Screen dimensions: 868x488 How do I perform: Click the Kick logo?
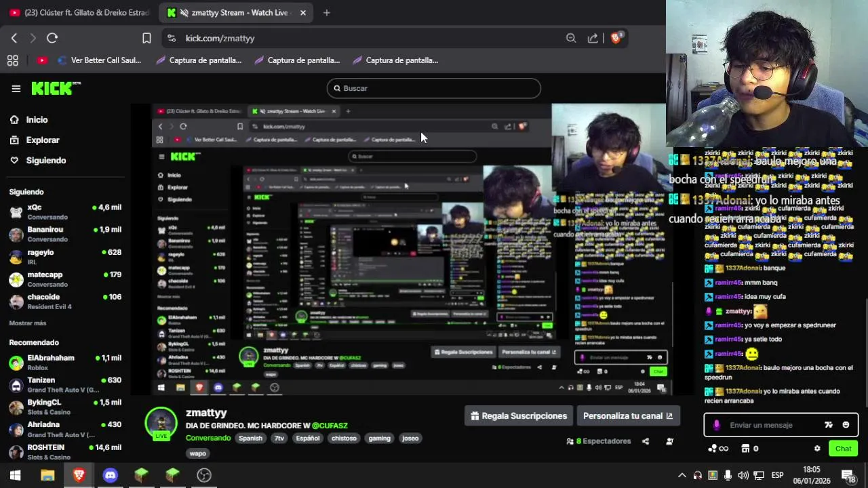(x=56, y=88)
